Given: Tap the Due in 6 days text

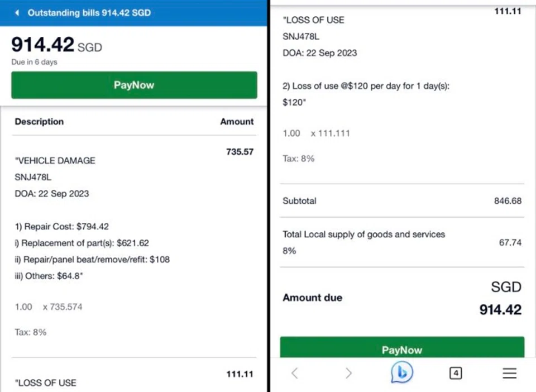Looking at the screenshot, I should click(34, 62).
